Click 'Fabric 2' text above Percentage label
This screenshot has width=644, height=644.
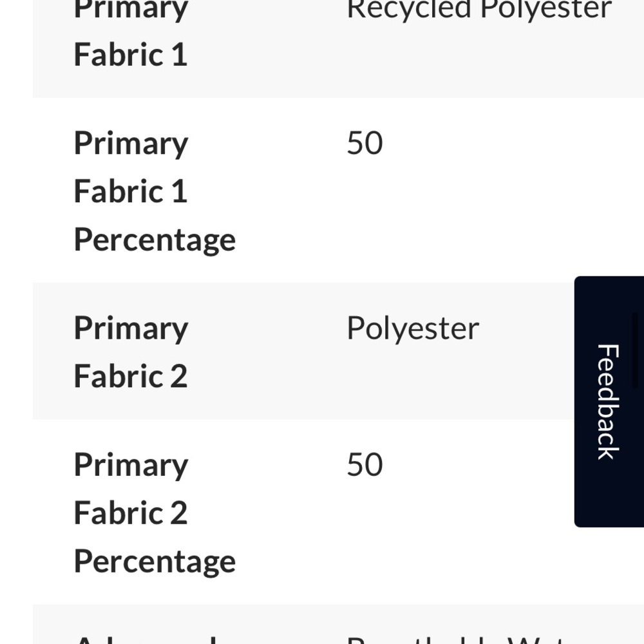[x=131, y=513]
